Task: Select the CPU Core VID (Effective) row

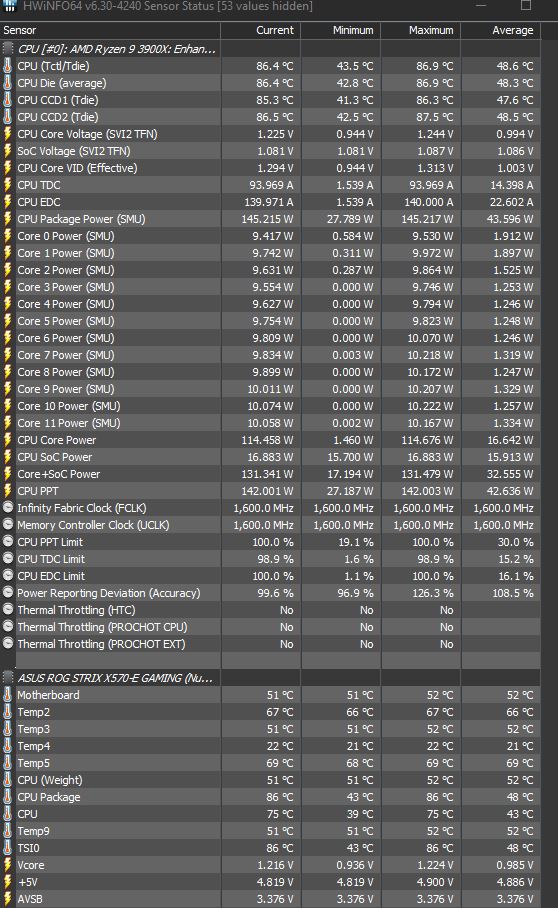Action: pyautogui.click(x=270, y=168)
